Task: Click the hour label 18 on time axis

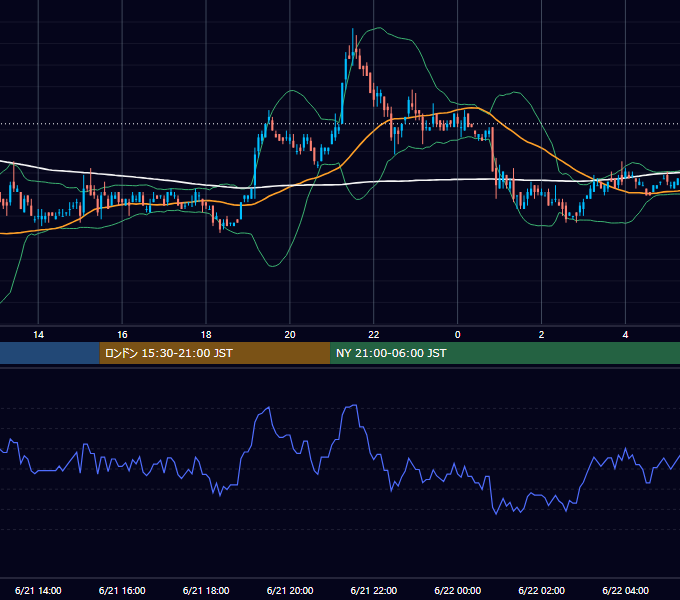Action: point(206,335)
